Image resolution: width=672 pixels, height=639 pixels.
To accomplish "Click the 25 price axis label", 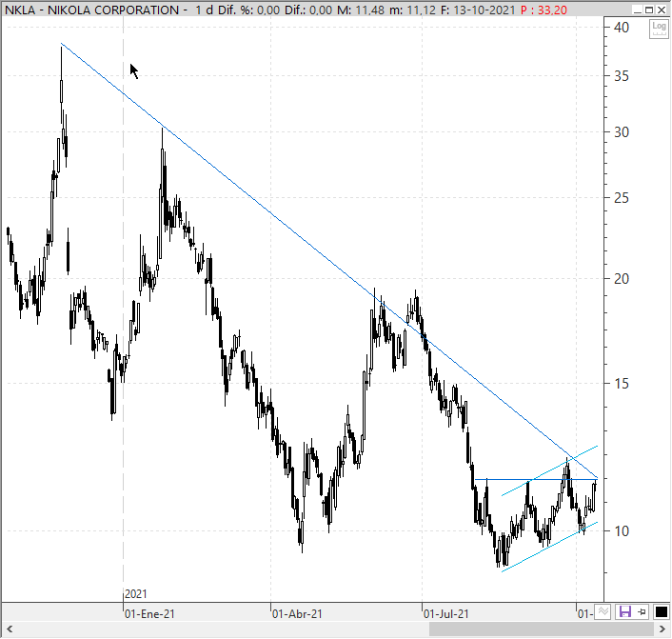I will pyautogui.click(x=622, y=198).
